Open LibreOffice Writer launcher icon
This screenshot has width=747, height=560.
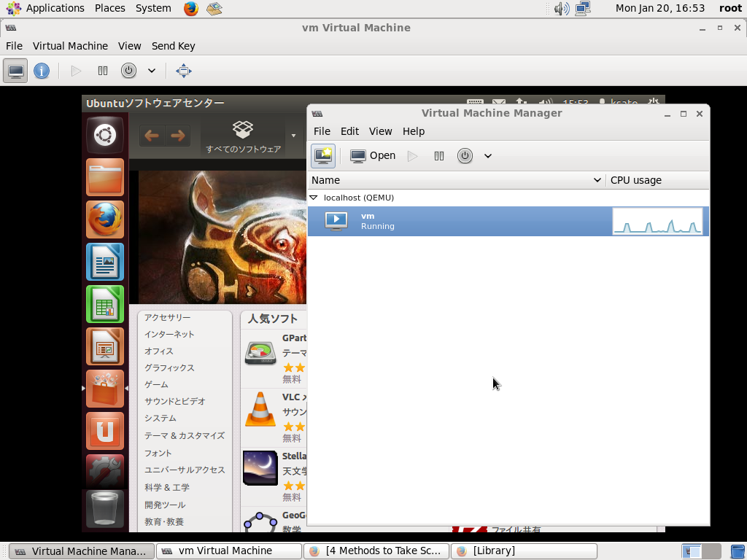click(105, 262)
